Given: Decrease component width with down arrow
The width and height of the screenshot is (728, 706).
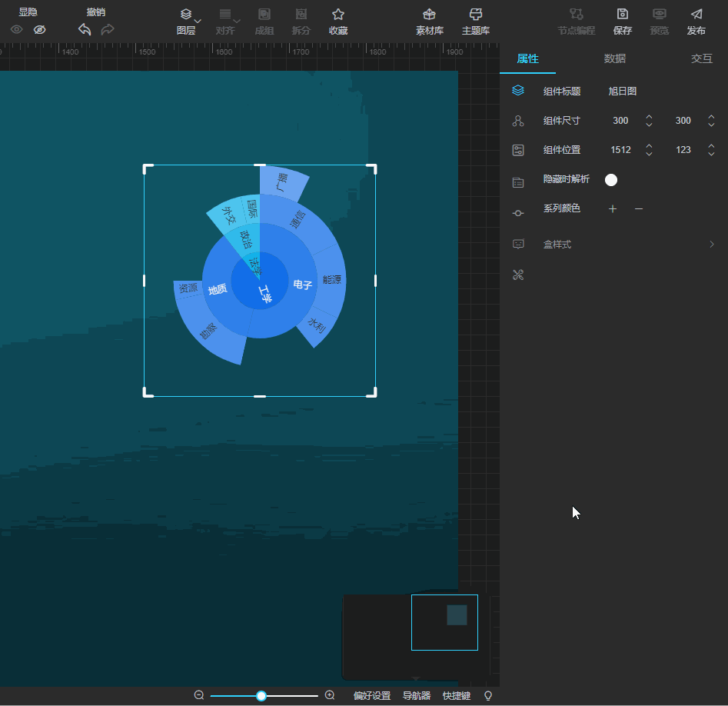Looking at the screenshot, I should [x=649, y=125].
